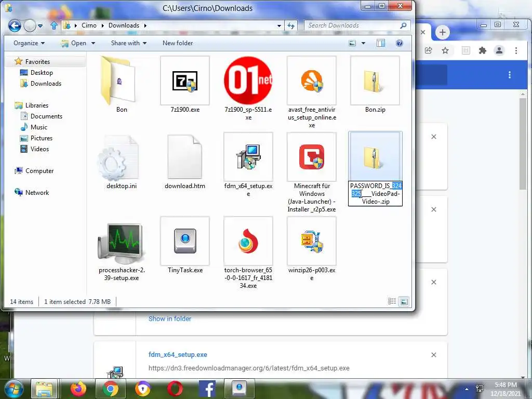Expand address bar history dropdown

click(x=279, y=25)
